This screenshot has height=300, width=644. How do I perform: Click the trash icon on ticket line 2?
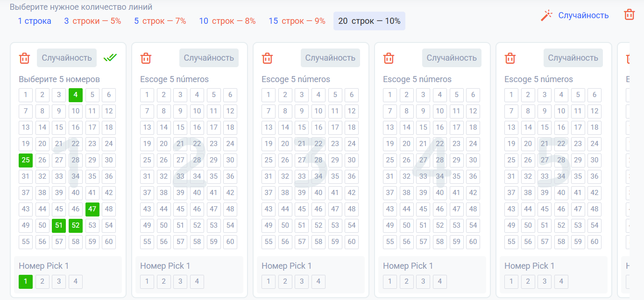pos(146,58)
